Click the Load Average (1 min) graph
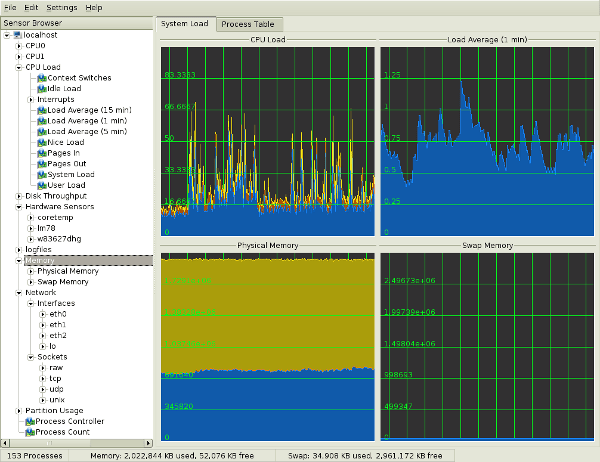600x462 pixels. (x=488, y=140)
